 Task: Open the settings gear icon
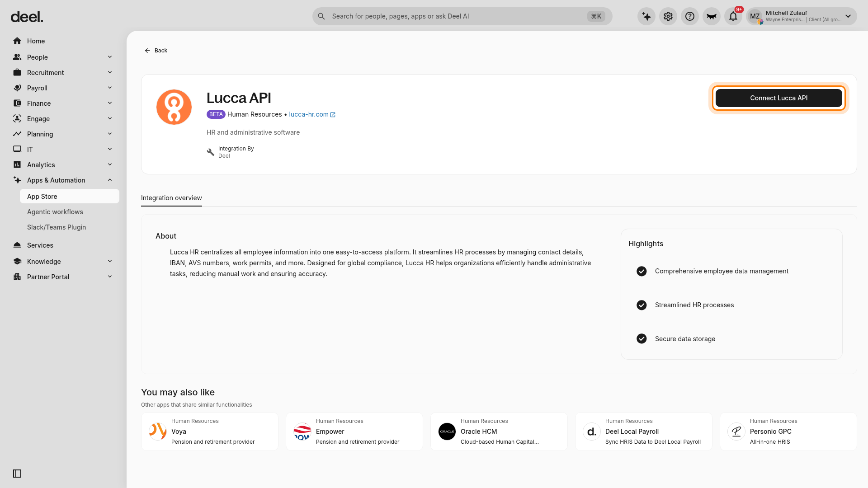point(668,16)
